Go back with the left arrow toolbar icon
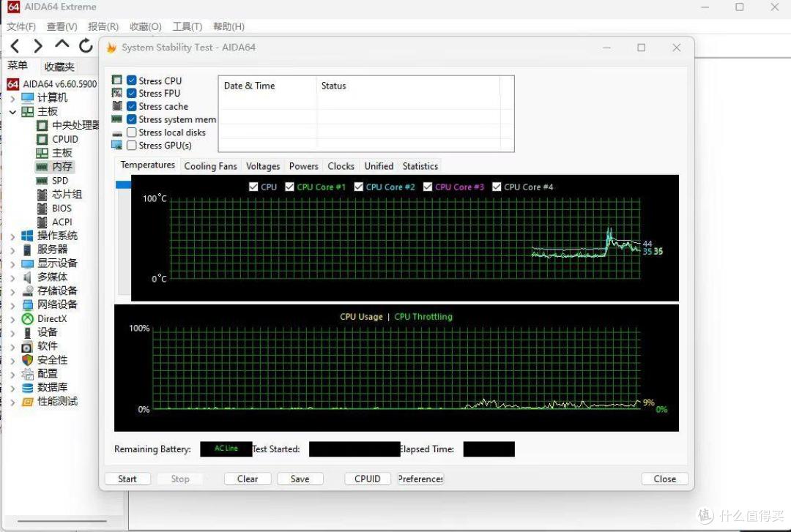Viewport: 791px width, 532px height. (15, 46)
